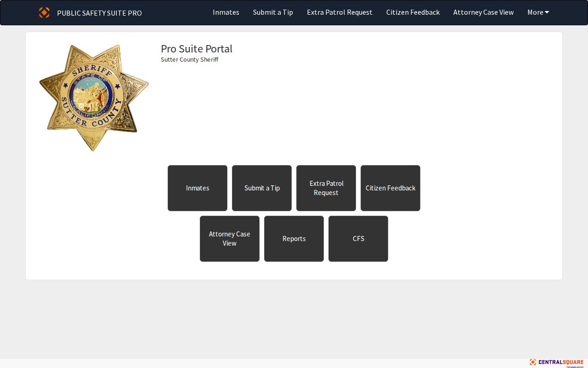Click the Sutter County Sheriff subtitle text

click(190, 60)
